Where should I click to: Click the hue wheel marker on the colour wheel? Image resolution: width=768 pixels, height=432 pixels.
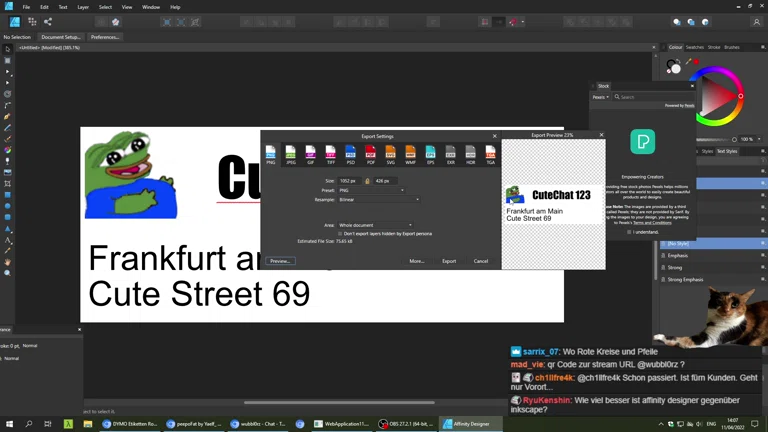741,96
